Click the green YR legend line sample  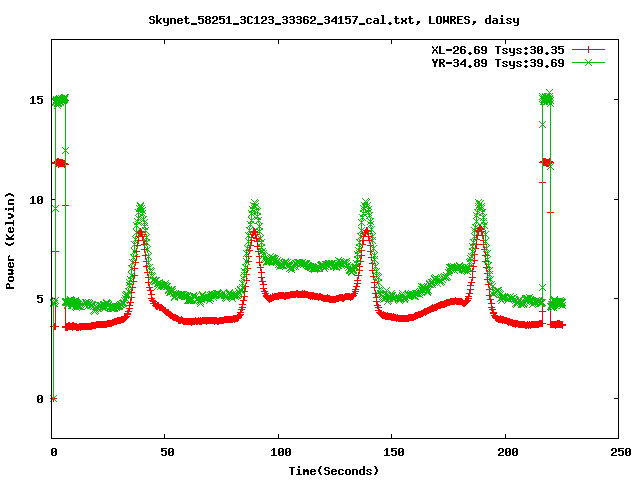coord(588,62)
